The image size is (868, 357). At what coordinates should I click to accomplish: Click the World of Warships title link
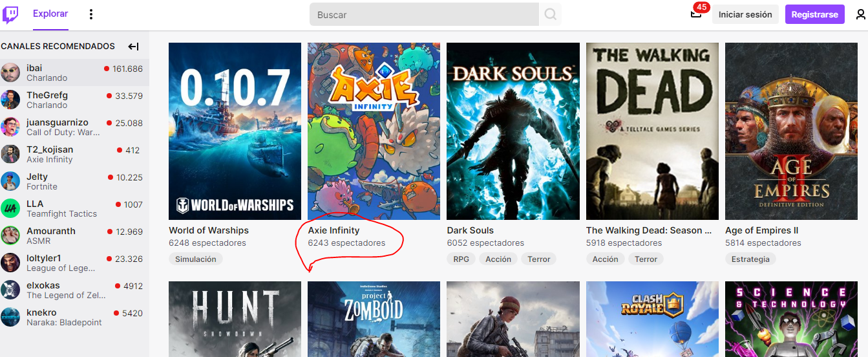coord(209,230)
